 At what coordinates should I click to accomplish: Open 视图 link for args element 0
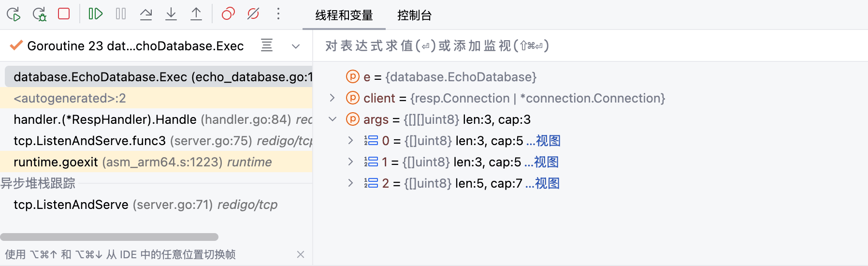tap(548, 141)
